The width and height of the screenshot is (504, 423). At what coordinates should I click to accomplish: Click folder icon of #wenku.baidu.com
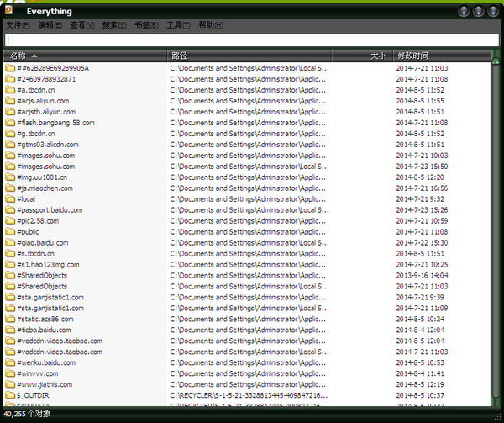pyautogui.click(x=10, y=362)
